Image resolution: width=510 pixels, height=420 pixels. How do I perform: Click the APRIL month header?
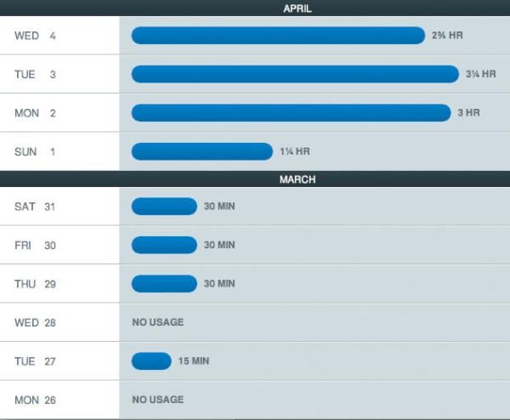tap(297, 8)
